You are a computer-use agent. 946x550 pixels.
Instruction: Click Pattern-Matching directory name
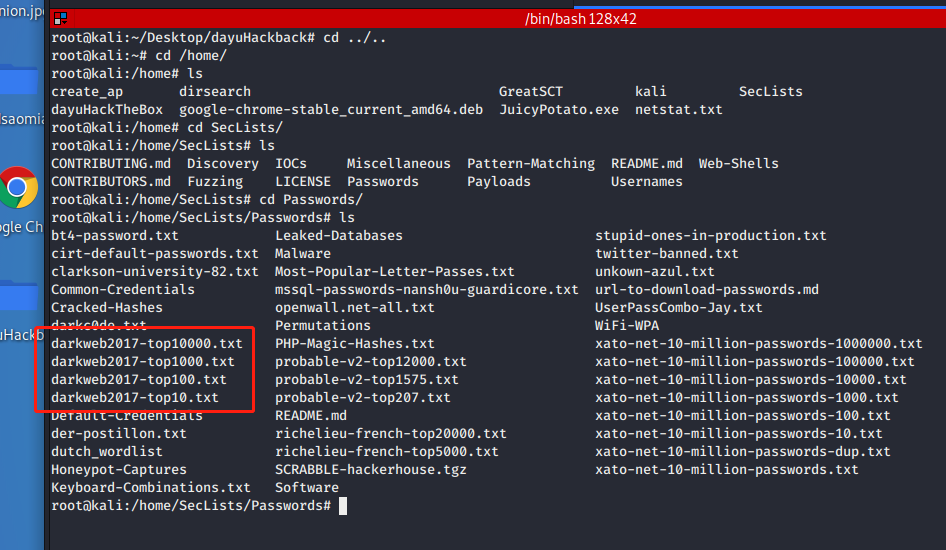click(x=531, y=164)
